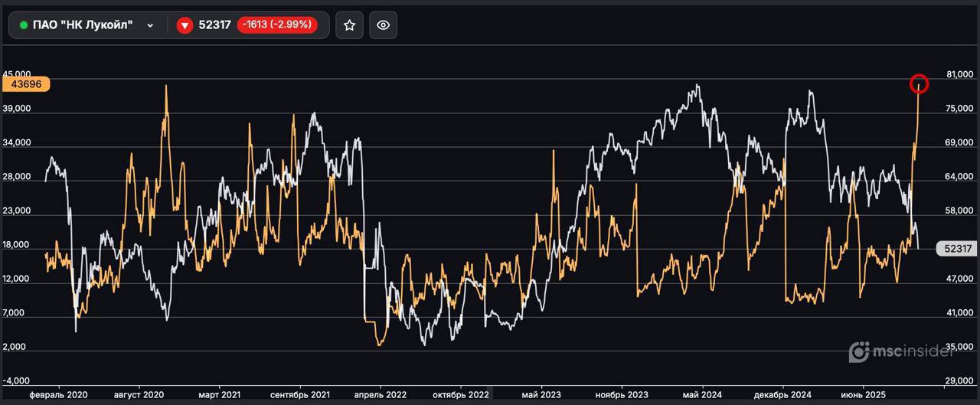Click the -4,000 left-axis value
980x405 pixels.
(16, 381)
